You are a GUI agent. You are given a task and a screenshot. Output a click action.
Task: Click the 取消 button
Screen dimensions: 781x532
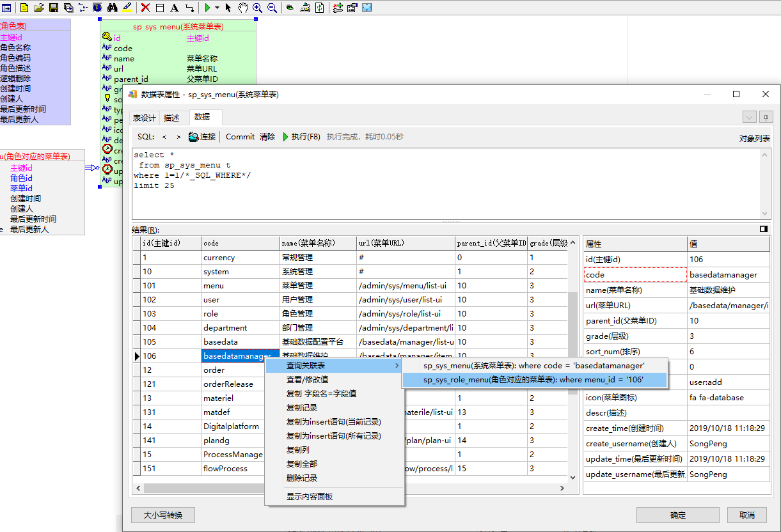(x=746, y=515)
